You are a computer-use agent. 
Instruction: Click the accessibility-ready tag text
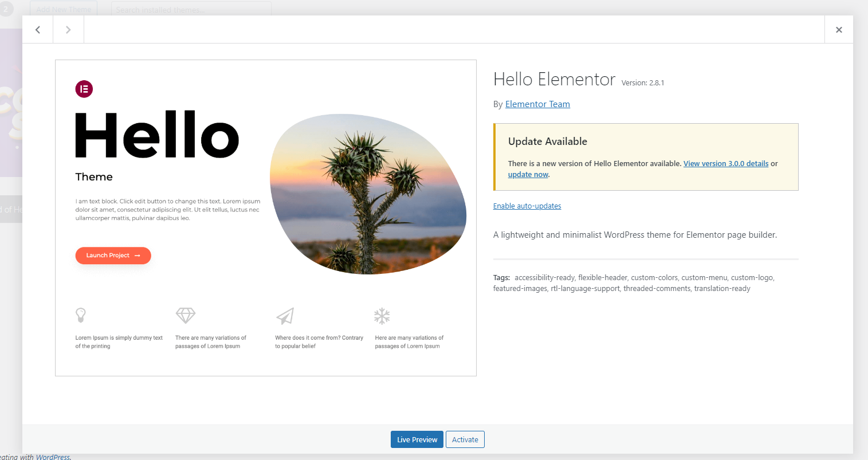(544, 278)
